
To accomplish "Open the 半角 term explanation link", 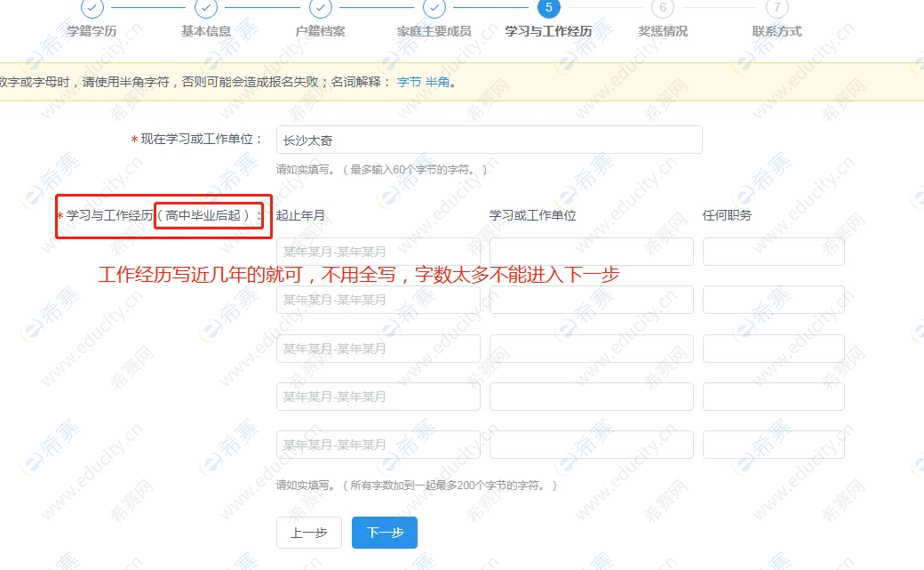I will [437, 82].
